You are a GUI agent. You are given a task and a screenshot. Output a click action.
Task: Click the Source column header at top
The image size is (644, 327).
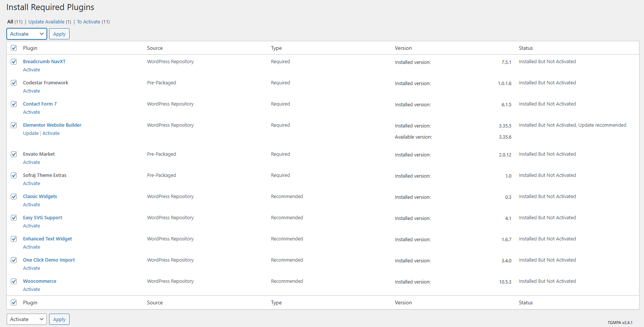tap(155, 48)
